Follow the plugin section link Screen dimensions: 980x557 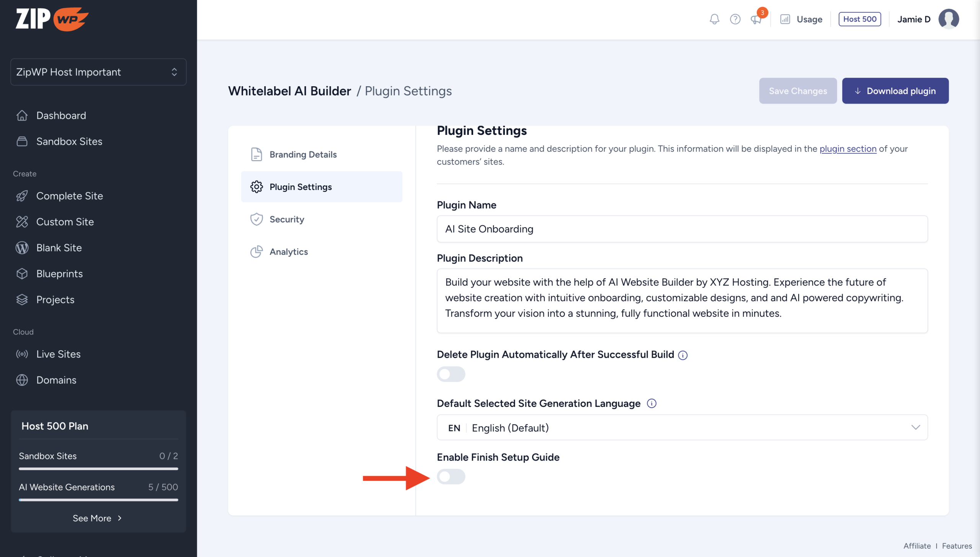click(x=848, y=149)
